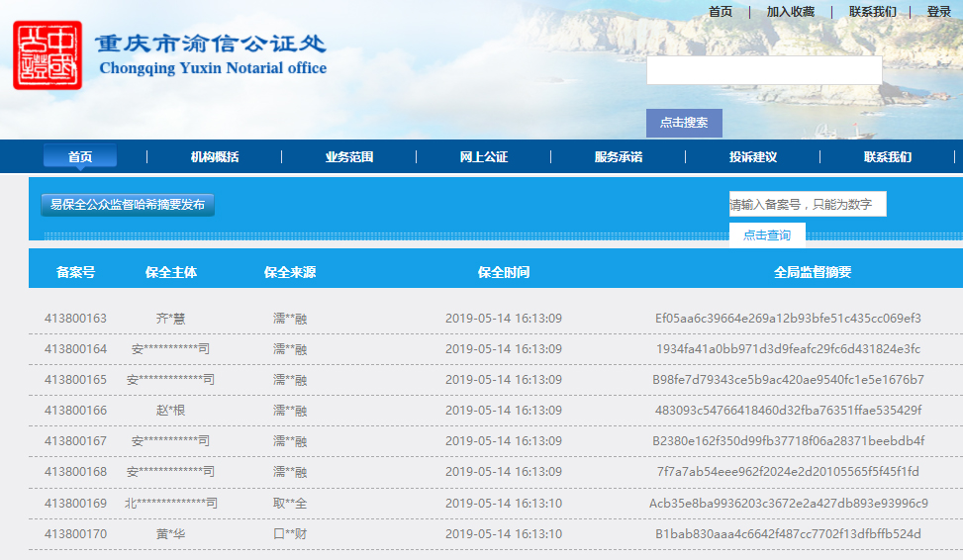Viewport: 963px width, 560px height.
Task: Open 联系我们 link in top-right corner
Action: point(872,12)
